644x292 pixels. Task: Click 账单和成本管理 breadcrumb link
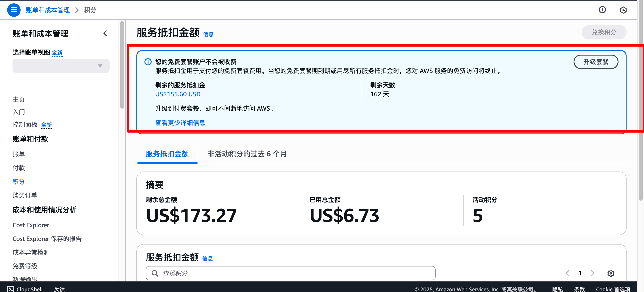tap(48, 10)
